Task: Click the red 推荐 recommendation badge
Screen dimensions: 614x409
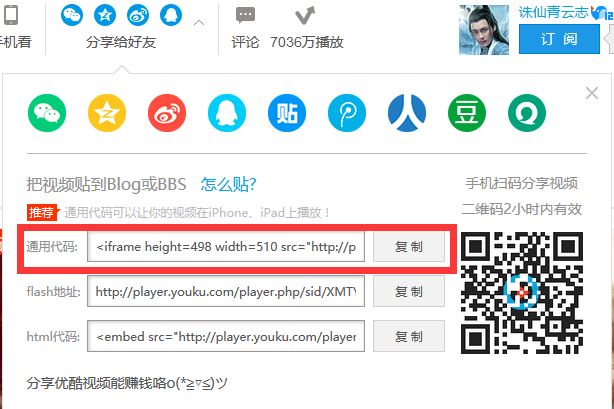Action: point(42,213)
